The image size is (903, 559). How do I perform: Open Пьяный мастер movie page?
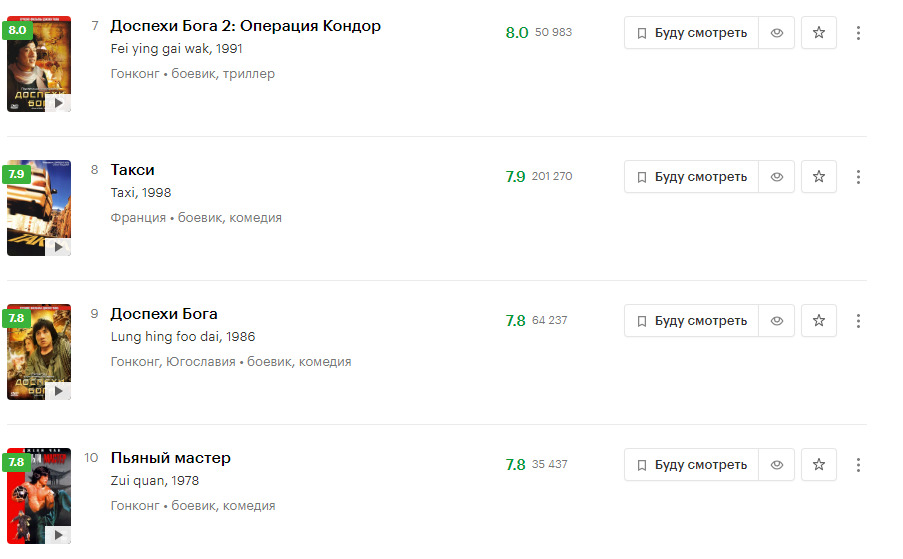click(170, 458)
